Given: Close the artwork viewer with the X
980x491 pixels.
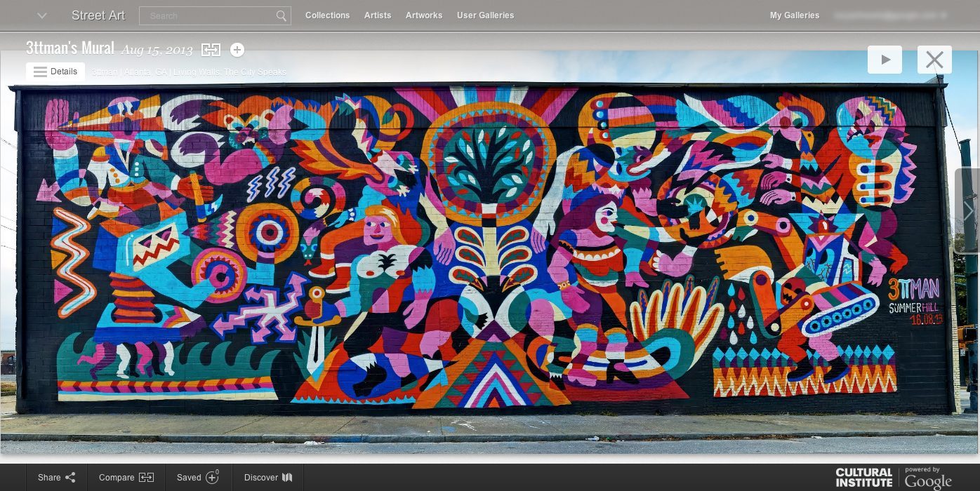Looking at the screenshot, I should tap(934, 60).
